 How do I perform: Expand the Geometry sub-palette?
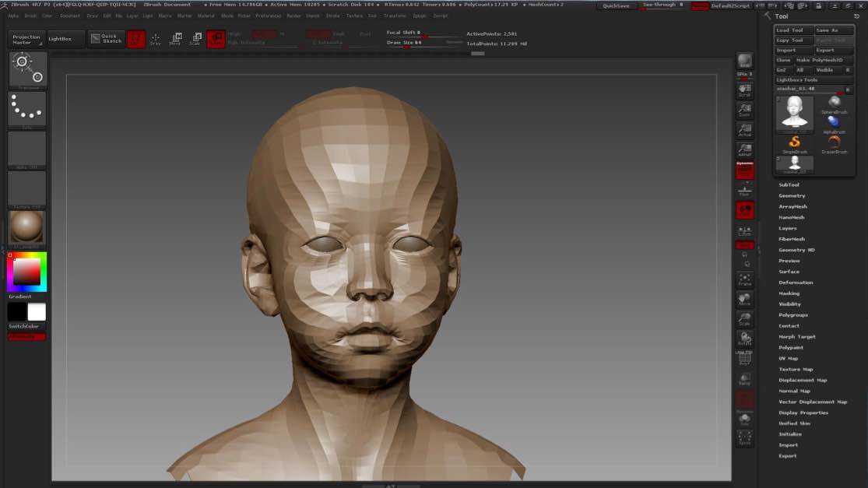coord(792,196)
